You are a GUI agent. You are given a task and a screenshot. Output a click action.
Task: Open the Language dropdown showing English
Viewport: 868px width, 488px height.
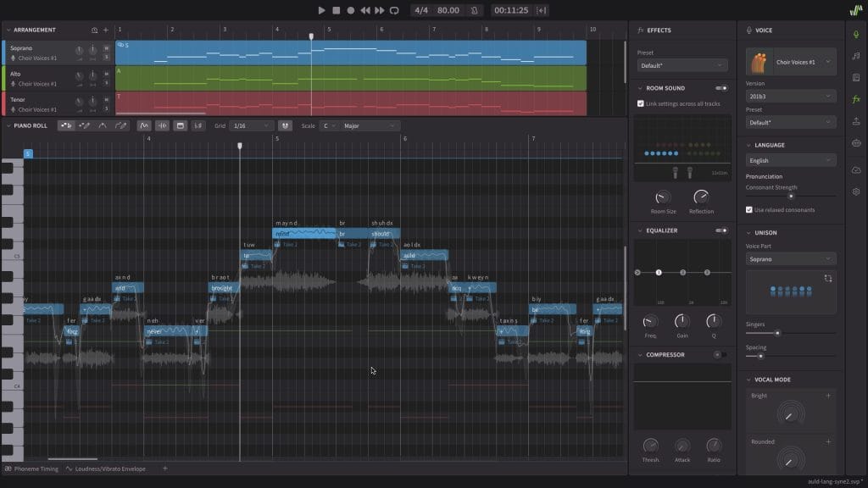(790, 160)
